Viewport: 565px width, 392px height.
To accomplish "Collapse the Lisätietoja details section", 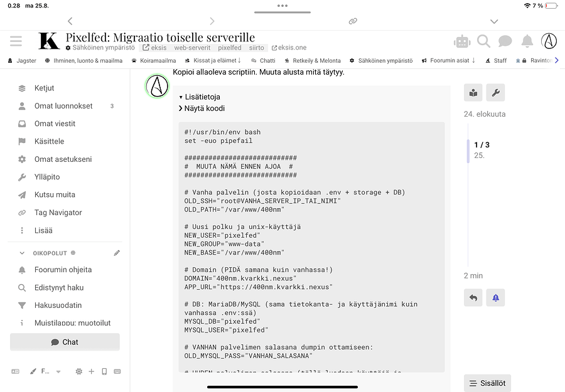I will (200, 97).
